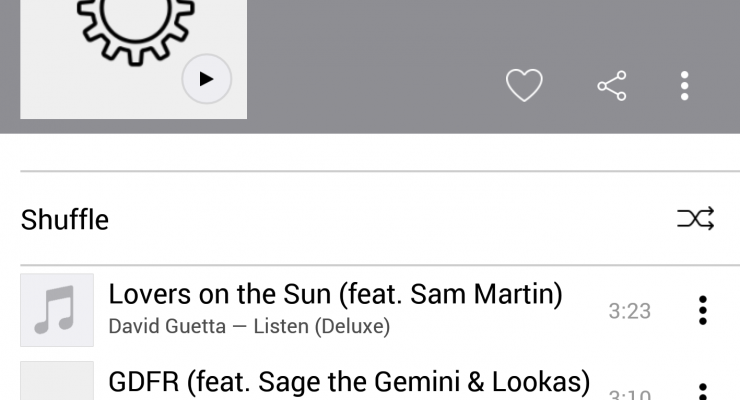Open the Listen (Deluxe) album text
Image resolution: width=740 pixels, height=400 pixels.
click(321, 326)
